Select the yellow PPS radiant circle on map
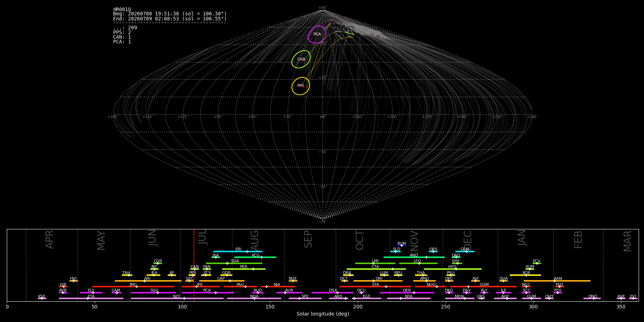This screenshot has width=644, height=322. (301, 86)
